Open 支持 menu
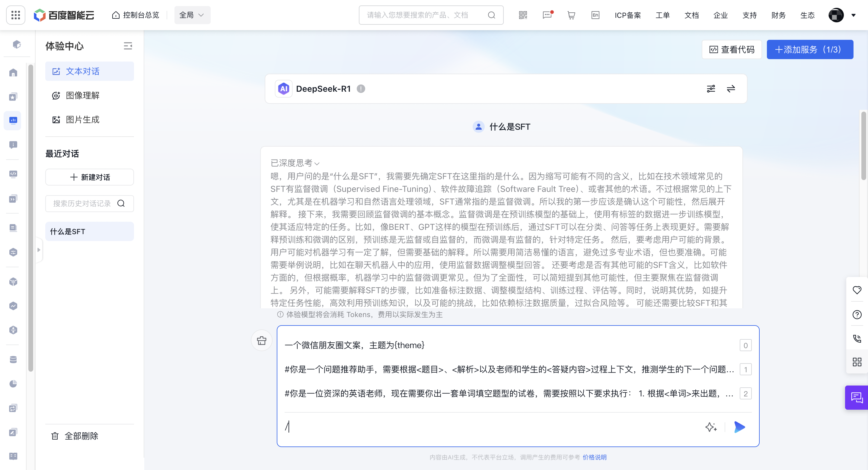This screenshot has height=470, width=868. [750, 15]
